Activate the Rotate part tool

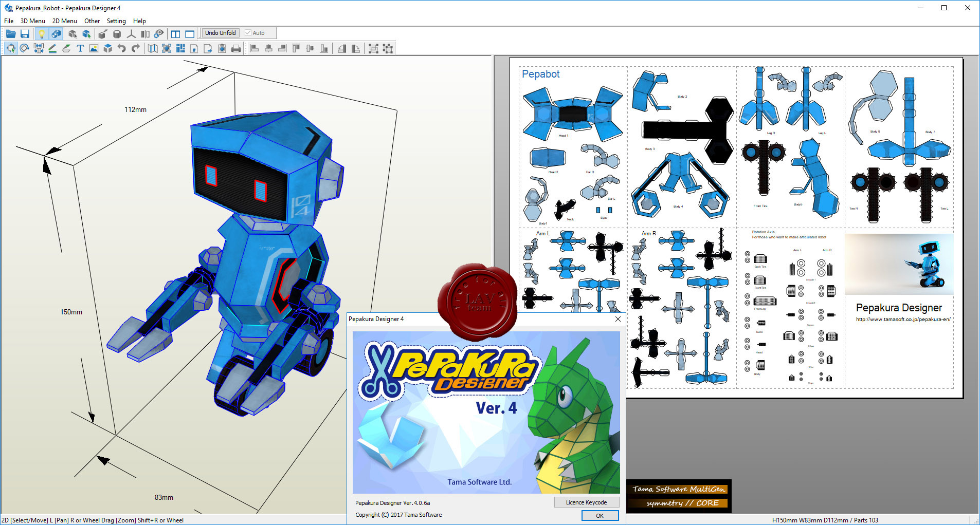pyautogui.click(x=24, y=48)
